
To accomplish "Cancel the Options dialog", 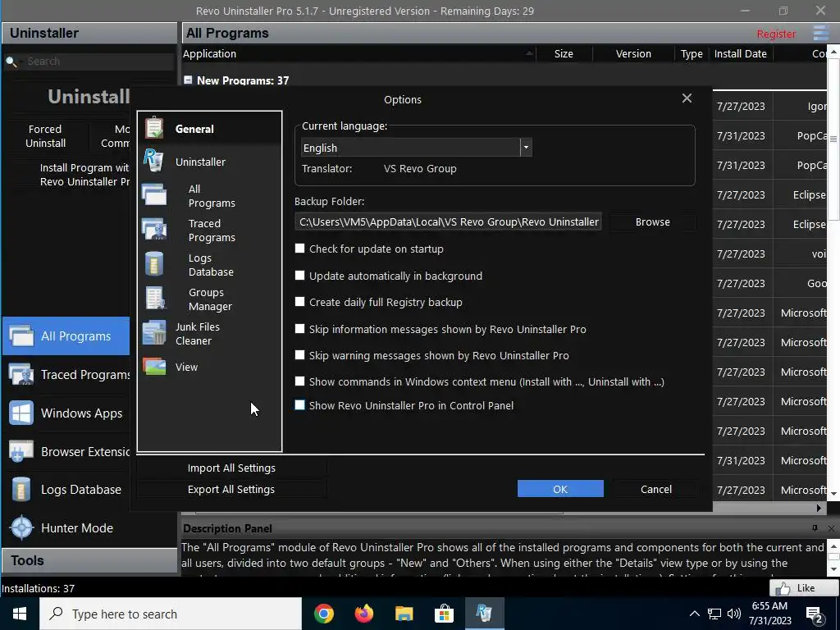I will click(655, 489).
